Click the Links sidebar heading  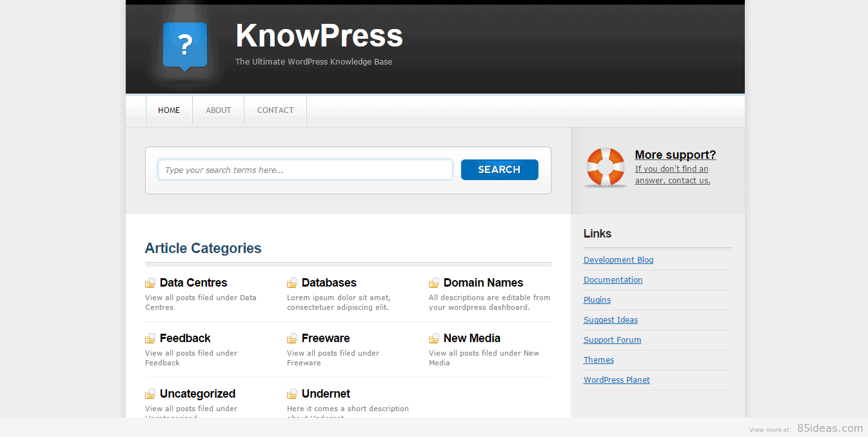click(x=597, y=234)
